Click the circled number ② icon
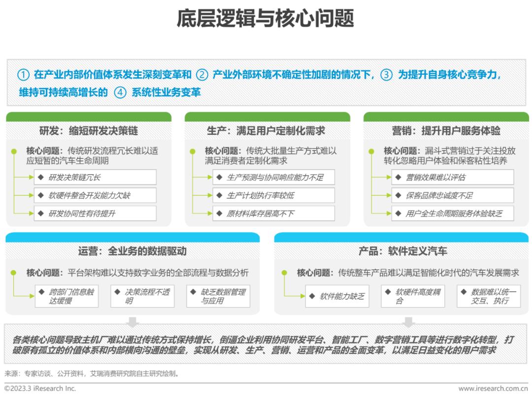The height and width of the screenshot is (400, 532). (201, 75)
